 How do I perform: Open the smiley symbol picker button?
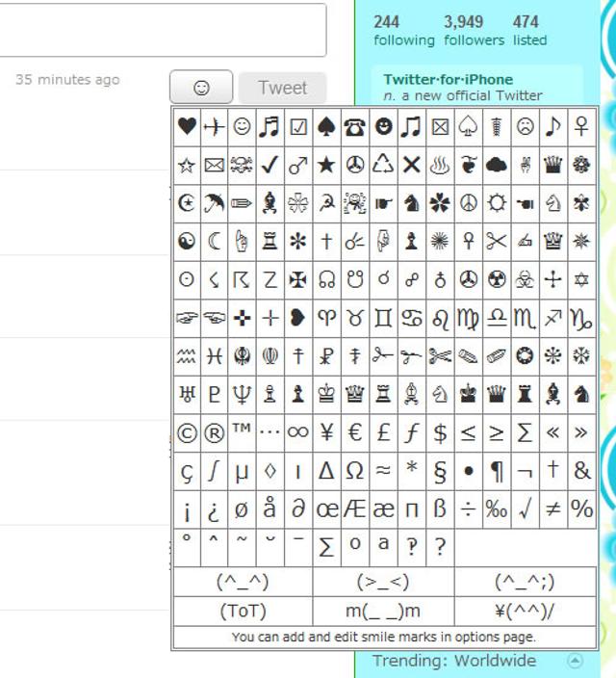(x=201, y=87)
